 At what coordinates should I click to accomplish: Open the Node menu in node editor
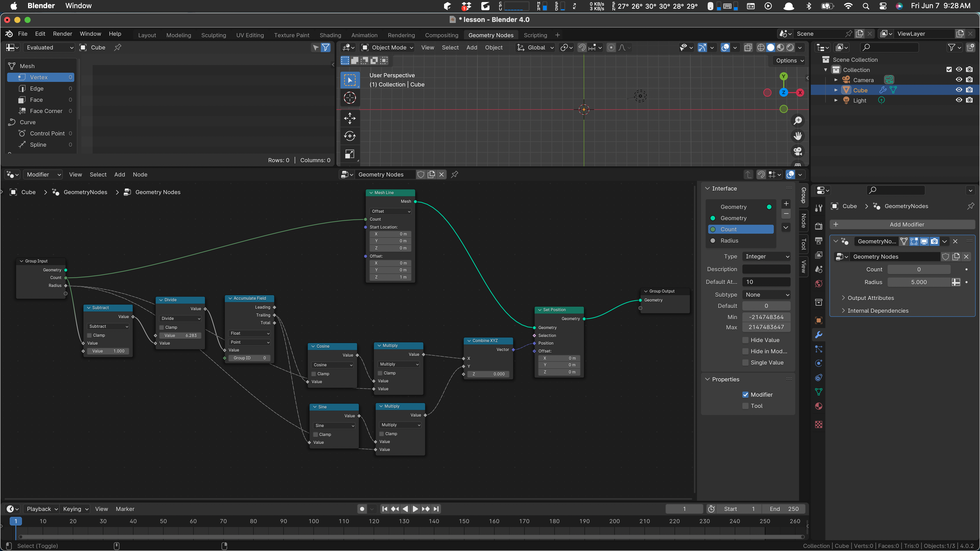140,174
